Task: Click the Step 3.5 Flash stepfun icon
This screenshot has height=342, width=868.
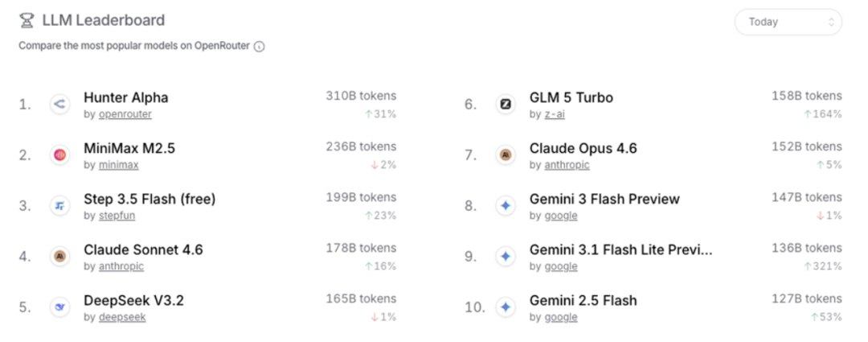Action: tap(59, 205)
